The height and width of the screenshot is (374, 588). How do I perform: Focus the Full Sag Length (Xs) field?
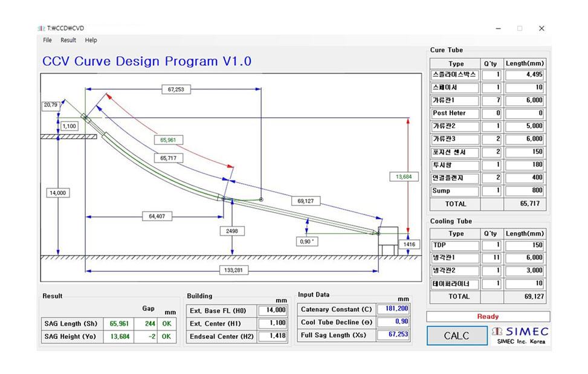pyautogui.click(x=394, y=335)
